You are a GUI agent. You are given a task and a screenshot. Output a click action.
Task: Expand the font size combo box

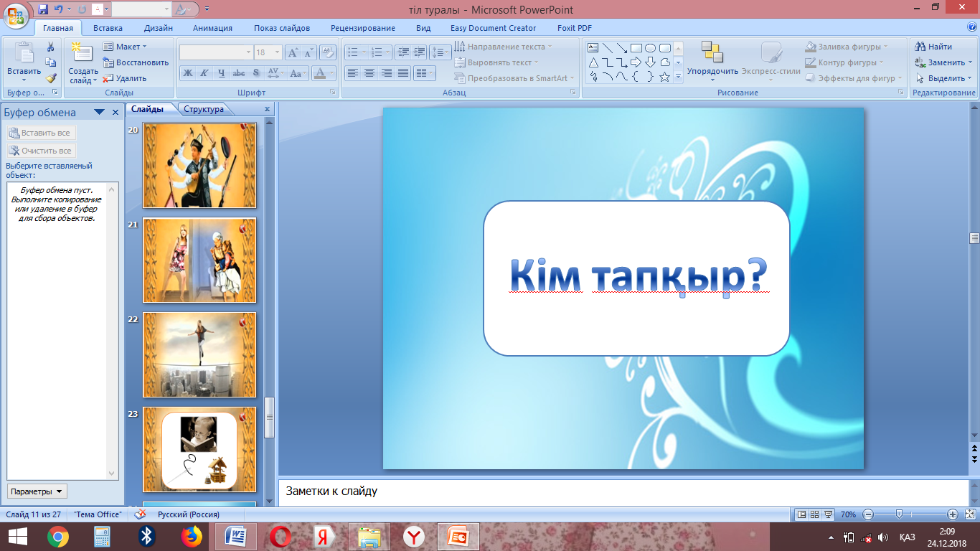[x=278, y=52]
